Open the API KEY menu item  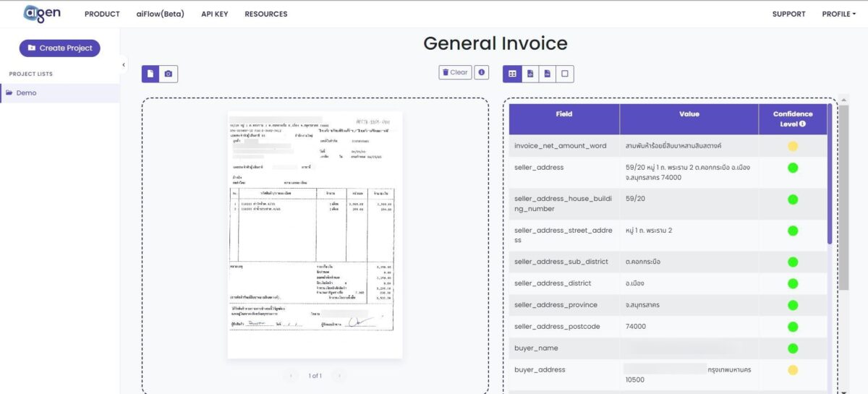(214, 14)
